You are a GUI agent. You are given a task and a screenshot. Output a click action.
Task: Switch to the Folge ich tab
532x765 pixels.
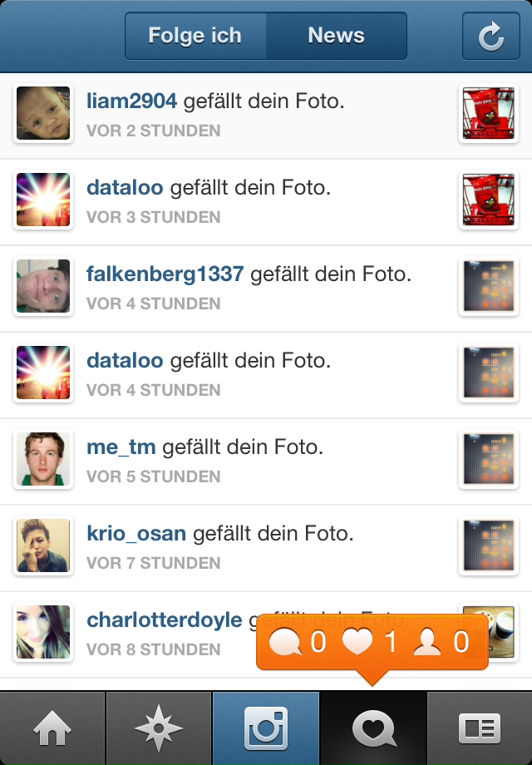click(x=195, y=36)
